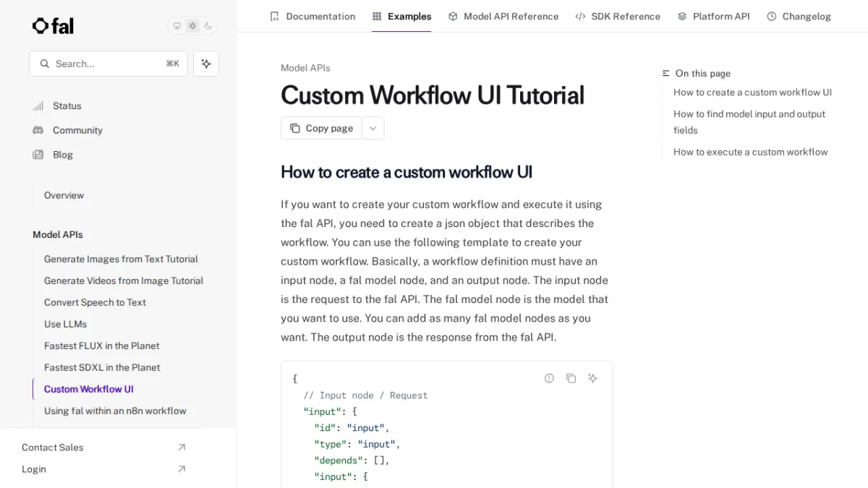The width and height of the screenshot is (868, 488).
Task: Jump to How to find model input and output fields
Action: coord(749,122)
